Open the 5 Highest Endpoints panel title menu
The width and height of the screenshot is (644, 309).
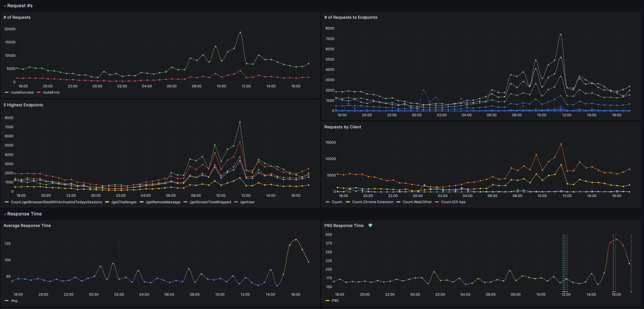pos(23,105)
